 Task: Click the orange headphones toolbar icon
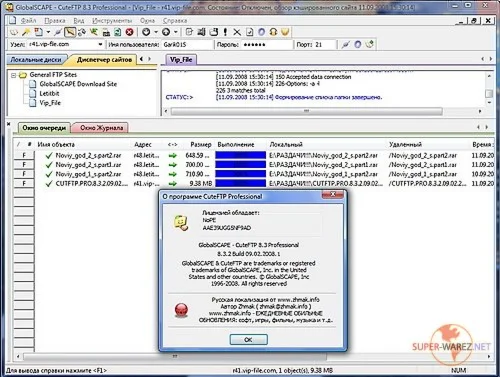click(x=273, y=32)
